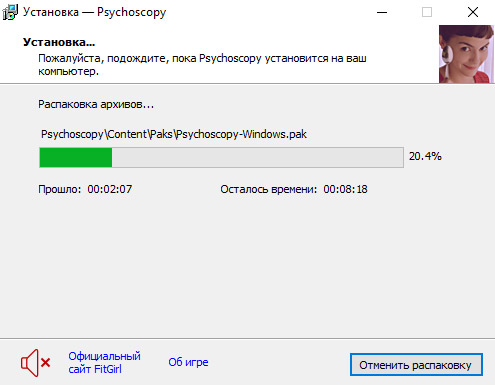Click the 'Прошло:' elapsed label
Viewport: 495px width, 385px height.
pos(60,189)
